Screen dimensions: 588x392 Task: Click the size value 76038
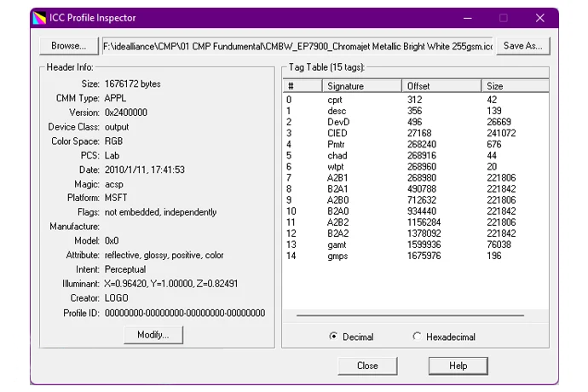tap(499, 245)
